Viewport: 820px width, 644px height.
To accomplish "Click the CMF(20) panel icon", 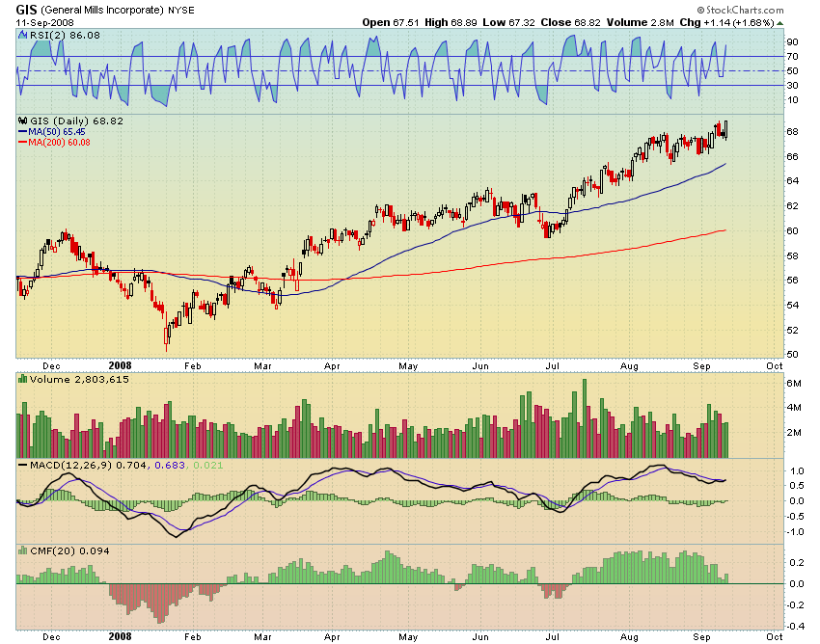I will (22, 550).
